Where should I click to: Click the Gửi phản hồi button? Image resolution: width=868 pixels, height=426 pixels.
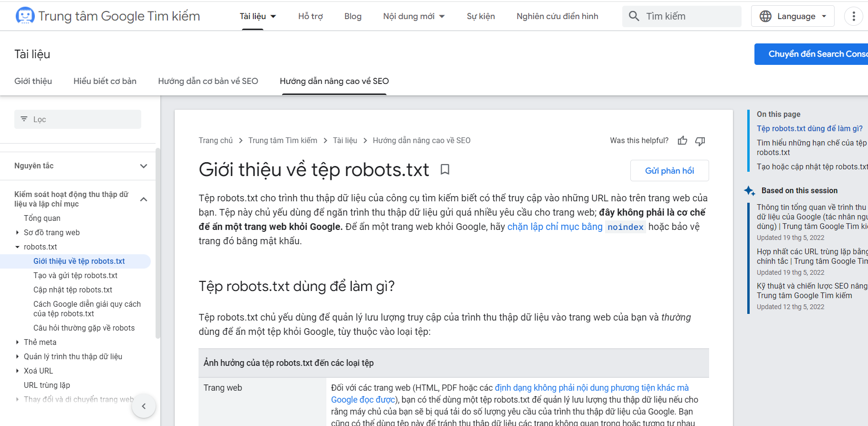(x=669, y=171)
